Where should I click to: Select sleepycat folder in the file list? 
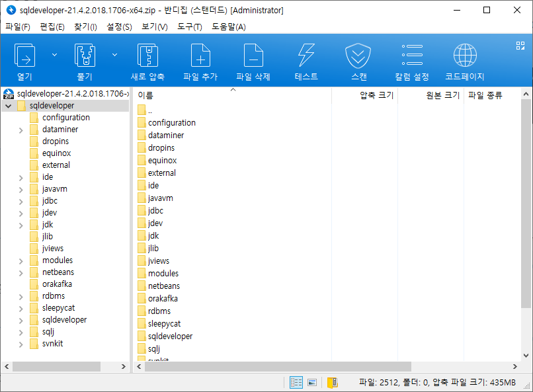coord(159,323)
